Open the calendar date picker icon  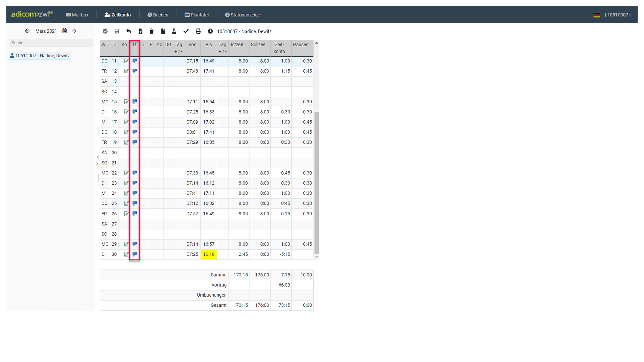coord(65,31)
